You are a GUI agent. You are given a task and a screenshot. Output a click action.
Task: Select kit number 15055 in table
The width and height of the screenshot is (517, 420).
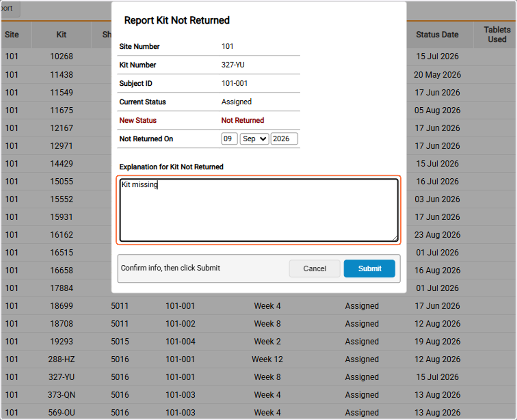pyautogui.click(x=62, y=181)
